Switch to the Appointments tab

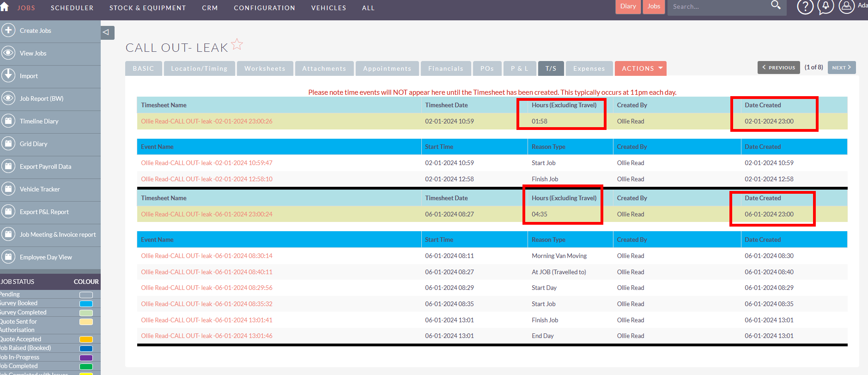[387, 68]
